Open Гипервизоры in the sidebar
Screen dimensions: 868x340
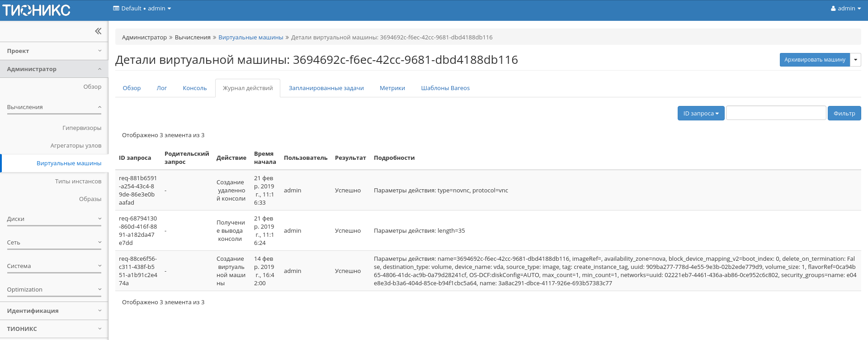tap(82, 128)
